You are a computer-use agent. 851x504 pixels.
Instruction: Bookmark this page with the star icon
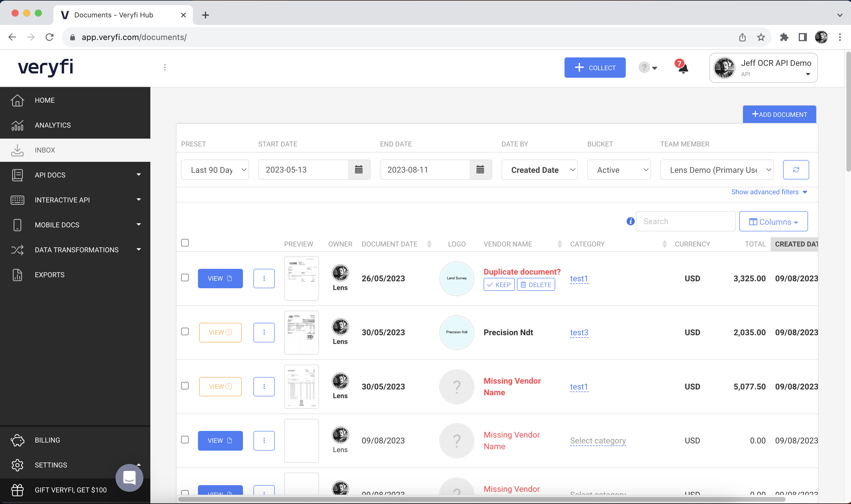[761, 37]
